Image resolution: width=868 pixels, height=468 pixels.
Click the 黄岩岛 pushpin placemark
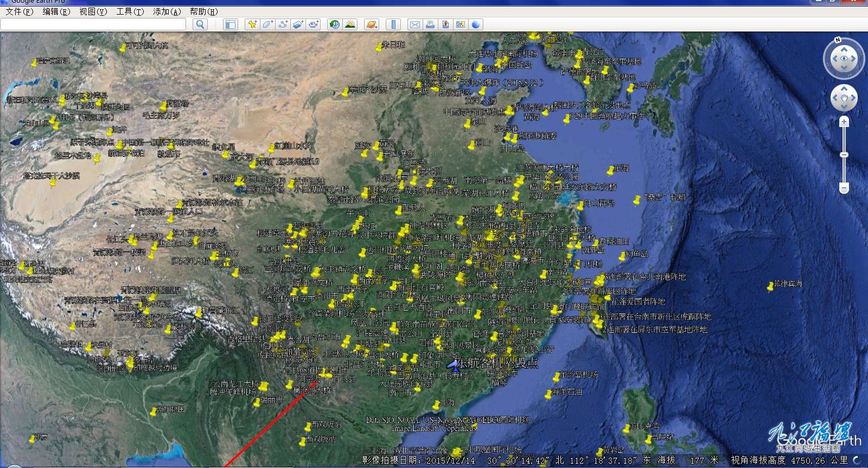pyautogui.click(x=600, y=453)
